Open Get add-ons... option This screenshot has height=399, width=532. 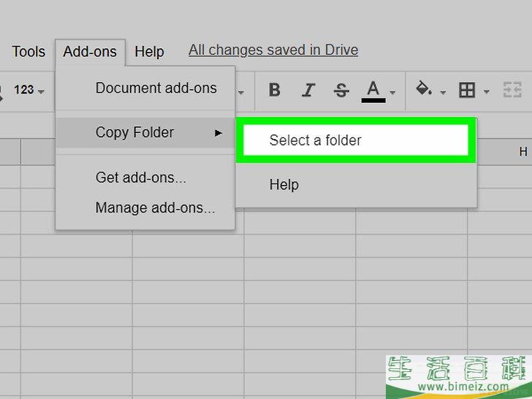click(x=140, y=178)
